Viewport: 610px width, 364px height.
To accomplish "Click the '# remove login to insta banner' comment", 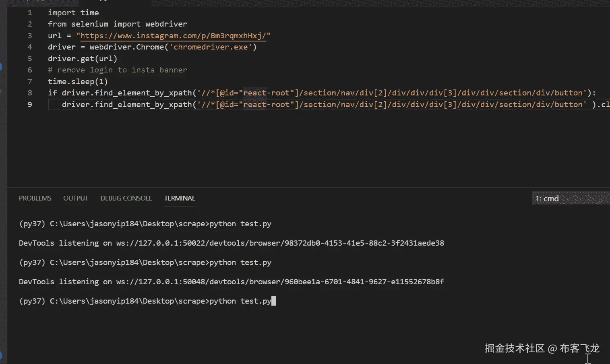I will pos(118,70).
